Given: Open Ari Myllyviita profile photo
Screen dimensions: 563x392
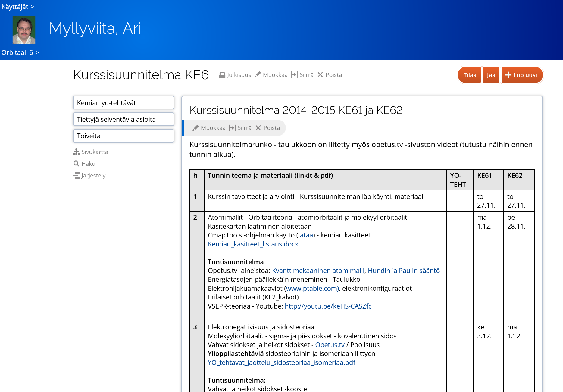Looking at the screenshot, I should click(24, 30).
